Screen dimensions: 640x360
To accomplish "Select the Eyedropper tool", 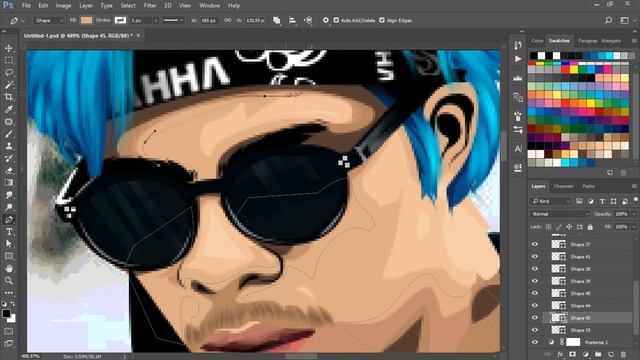I will [9, 109].
